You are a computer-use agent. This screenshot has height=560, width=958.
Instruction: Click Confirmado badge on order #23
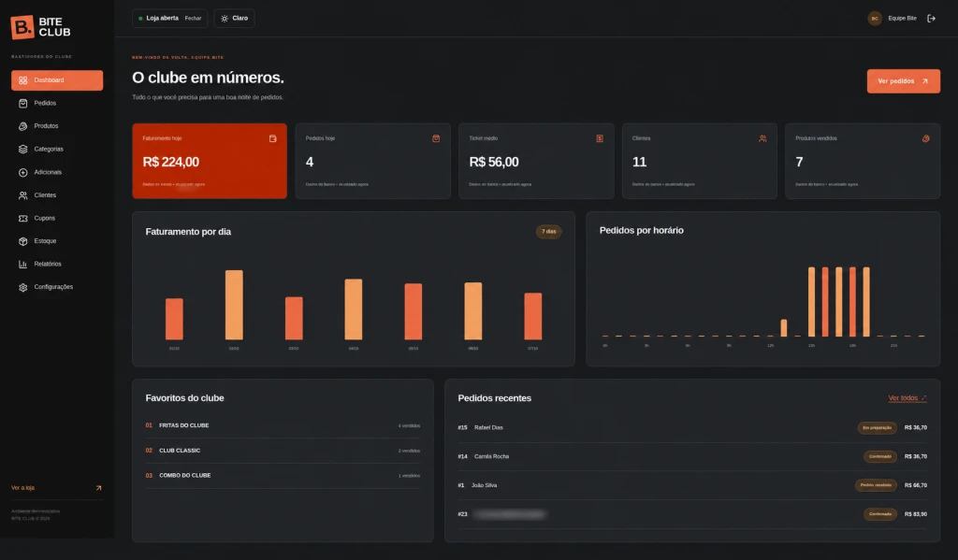pos(880,513)
